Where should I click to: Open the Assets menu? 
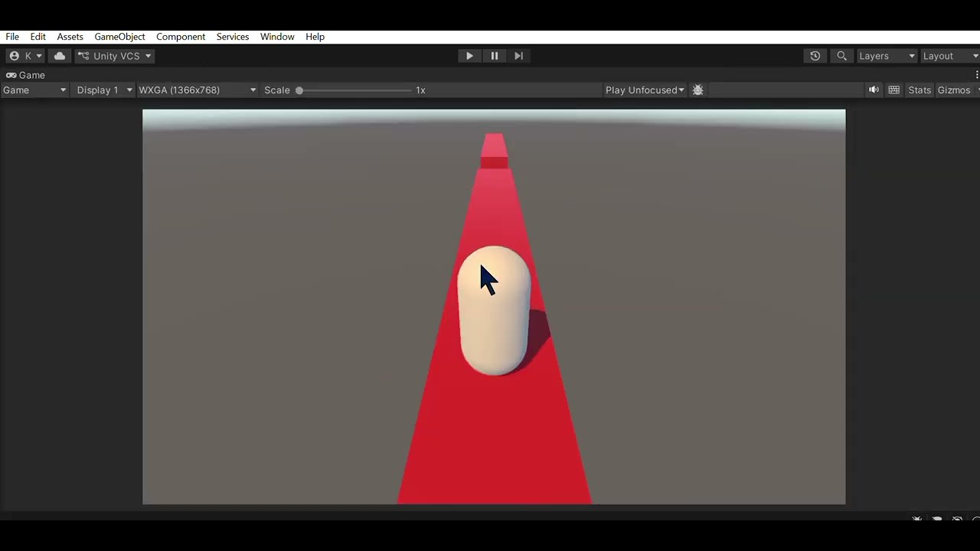pyautogui.click(x=70, y=37)
